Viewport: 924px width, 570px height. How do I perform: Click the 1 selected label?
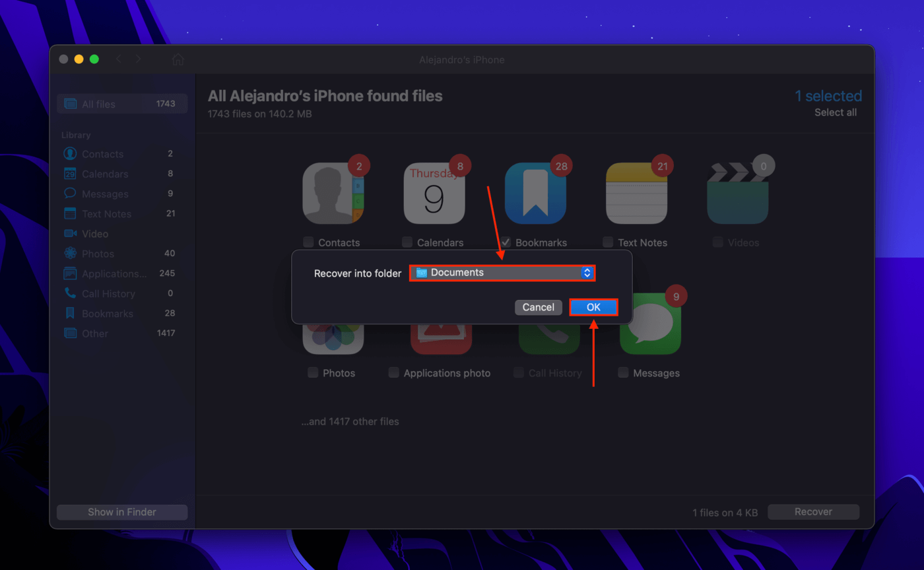point(828,96)
